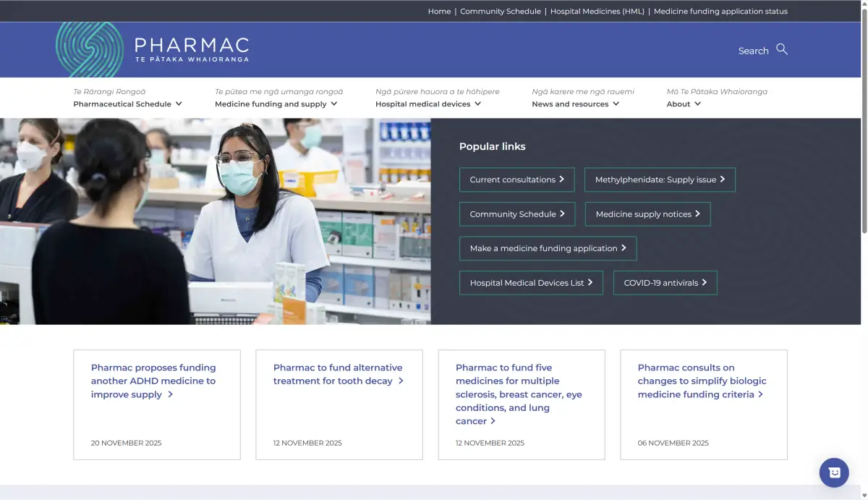868x500 pixels.
Task: Expand the Pharmaceutical Schedule dropdown
Action: click(x=127, y=103)
